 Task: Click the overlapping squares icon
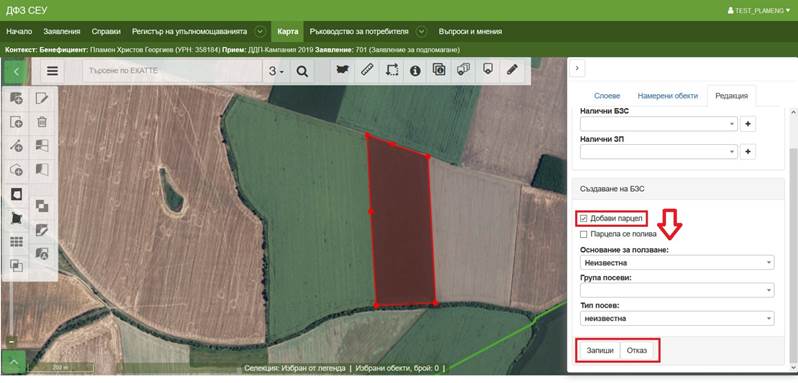pos(42,206)
